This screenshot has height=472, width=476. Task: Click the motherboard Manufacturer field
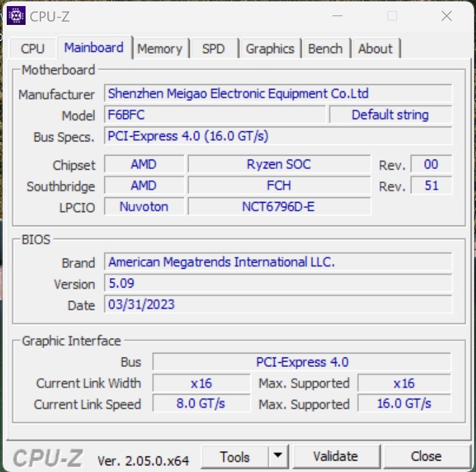277,94
